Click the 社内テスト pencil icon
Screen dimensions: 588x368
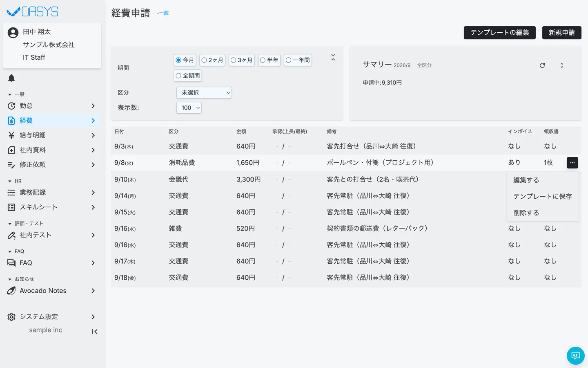tap(11, 235)
